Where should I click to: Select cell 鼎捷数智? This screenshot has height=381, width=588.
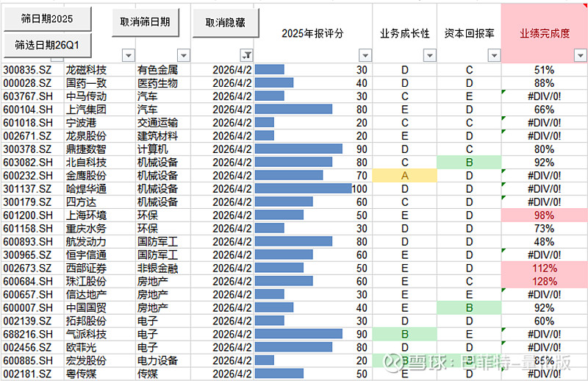pos(100,149)
